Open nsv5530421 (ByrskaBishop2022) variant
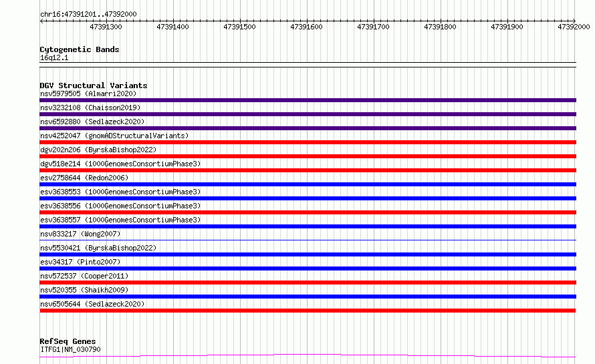 pyautogui.click(x=98, y=248)
